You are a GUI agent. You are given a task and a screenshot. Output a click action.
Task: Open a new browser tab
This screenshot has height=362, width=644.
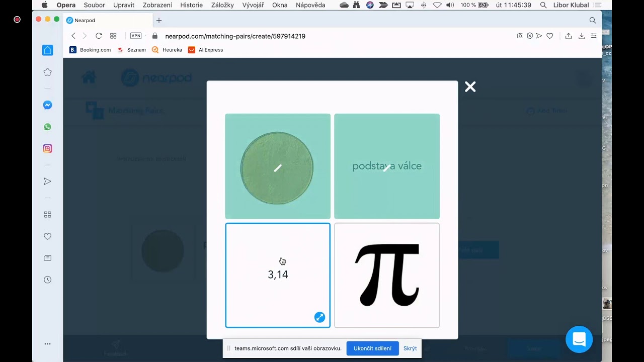[159, 20]
